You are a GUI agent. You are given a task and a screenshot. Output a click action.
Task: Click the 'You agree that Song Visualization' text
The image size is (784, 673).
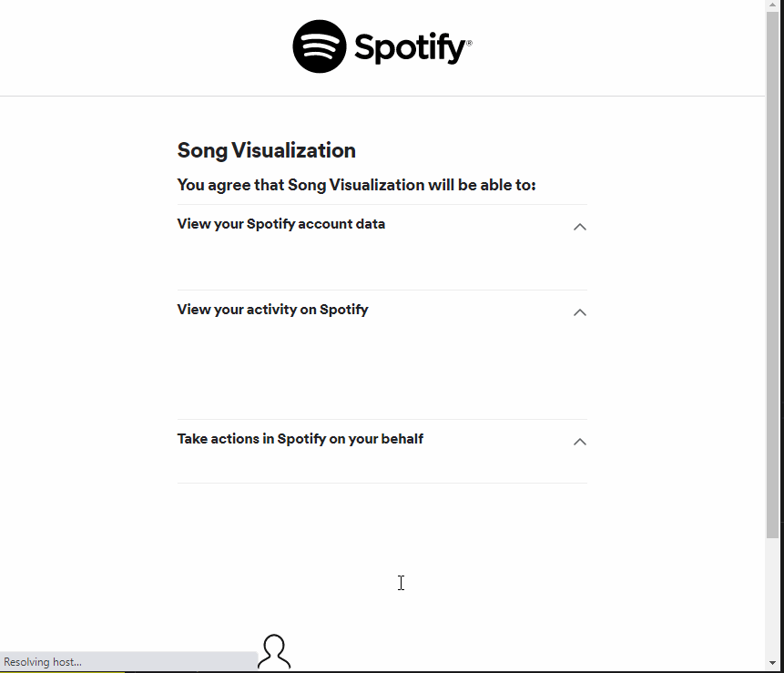tap(356, 185)
